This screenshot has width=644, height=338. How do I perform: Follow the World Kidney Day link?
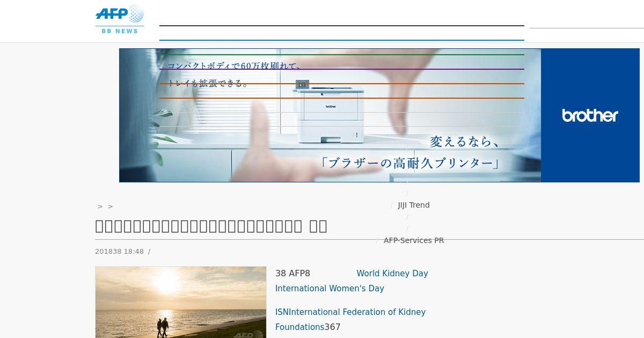point(392,274)
